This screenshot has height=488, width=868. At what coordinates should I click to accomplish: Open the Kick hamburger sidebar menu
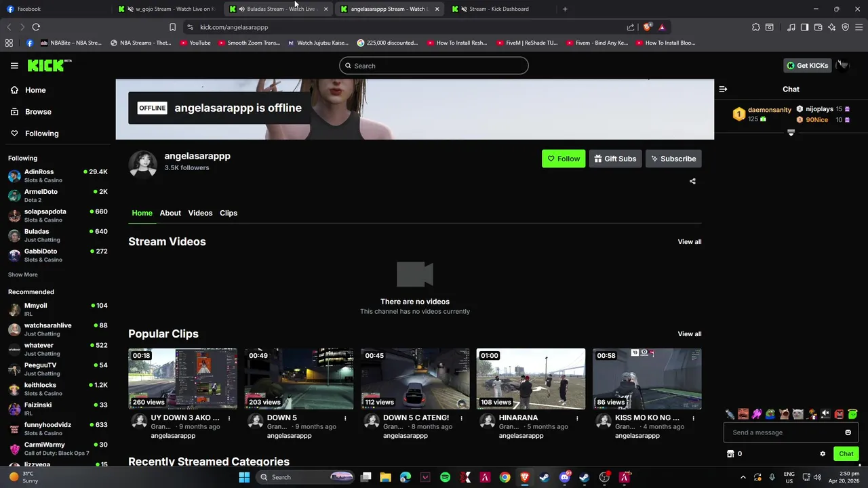[14, 66]
